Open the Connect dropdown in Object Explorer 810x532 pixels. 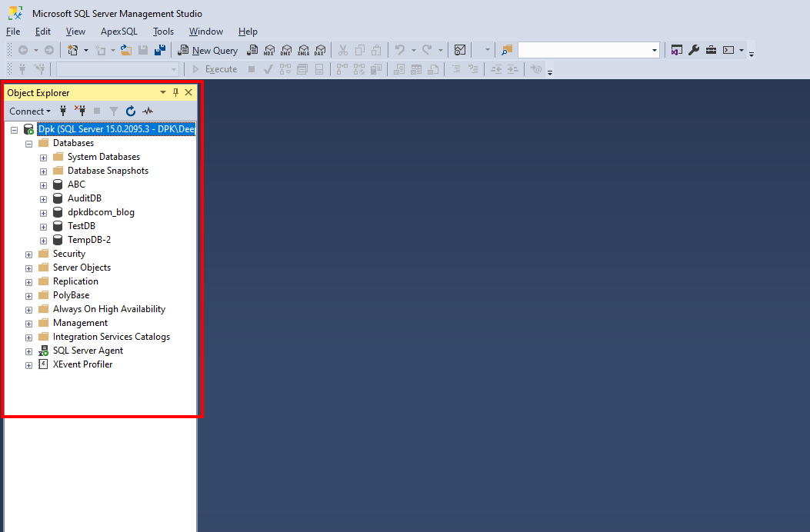[x=29, y=111]
